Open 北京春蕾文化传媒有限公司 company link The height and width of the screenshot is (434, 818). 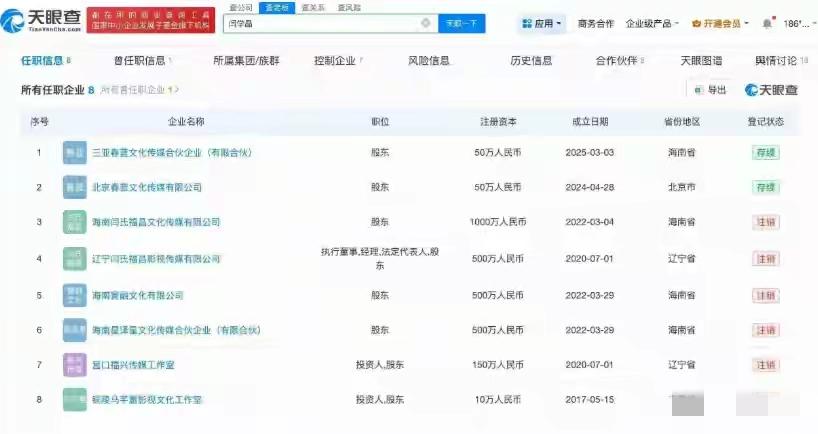(147, 187)
